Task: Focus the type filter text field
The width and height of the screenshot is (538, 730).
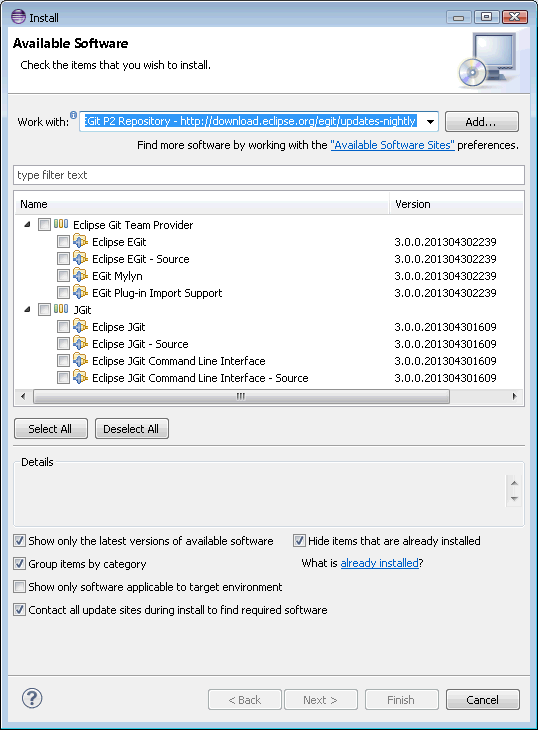Action: 269,175
